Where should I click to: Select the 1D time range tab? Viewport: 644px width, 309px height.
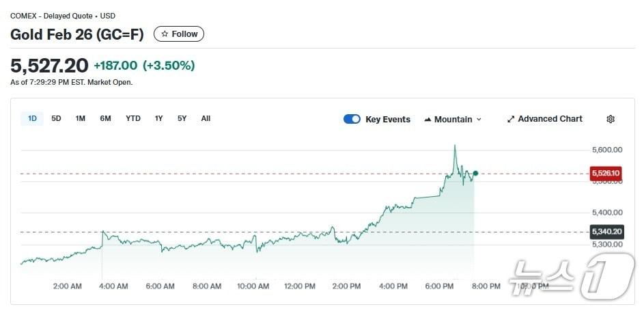pos(32,118)
